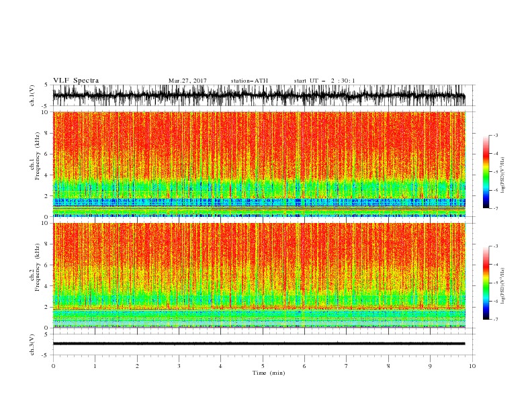Screen dimensions: 532x411
Task: Click time axis tick label "1"
Action: [x=95, y=366]
